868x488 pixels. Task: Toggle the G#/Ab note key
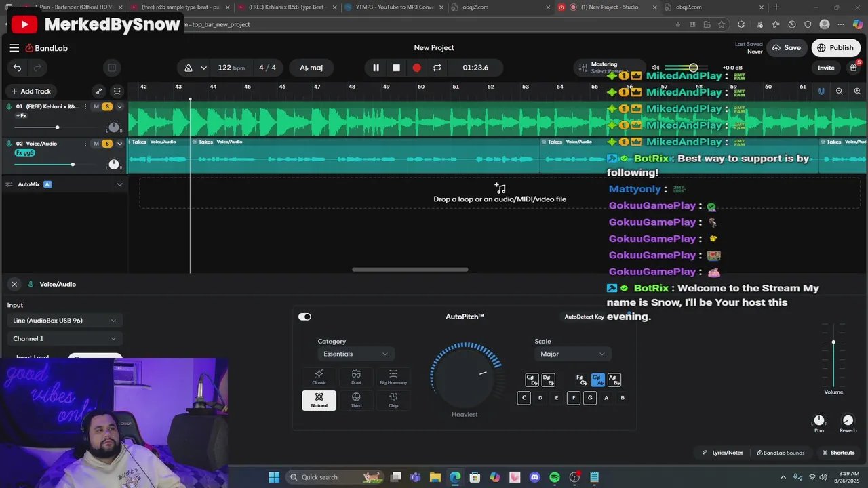[x=597, y=380]
